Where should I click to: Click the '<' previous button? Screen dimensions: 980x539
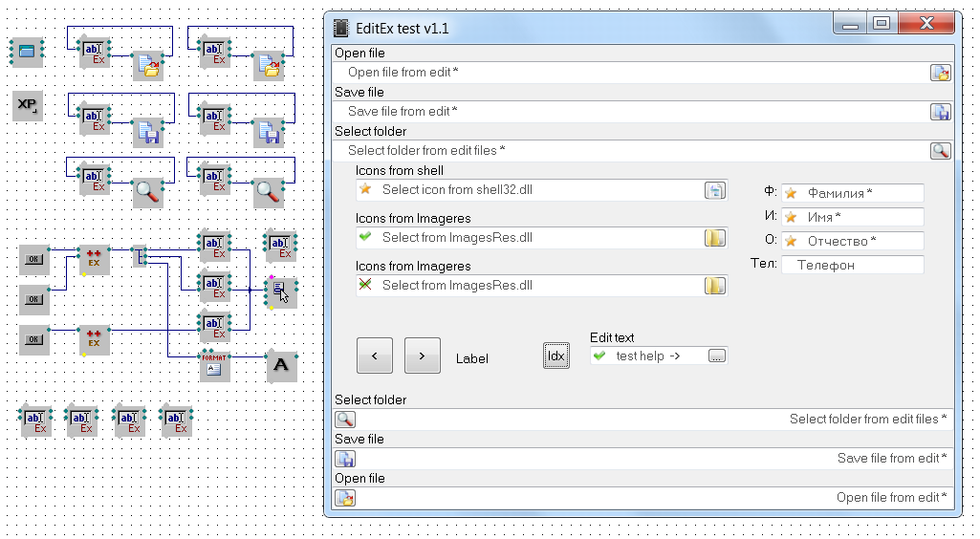[375, 356]
